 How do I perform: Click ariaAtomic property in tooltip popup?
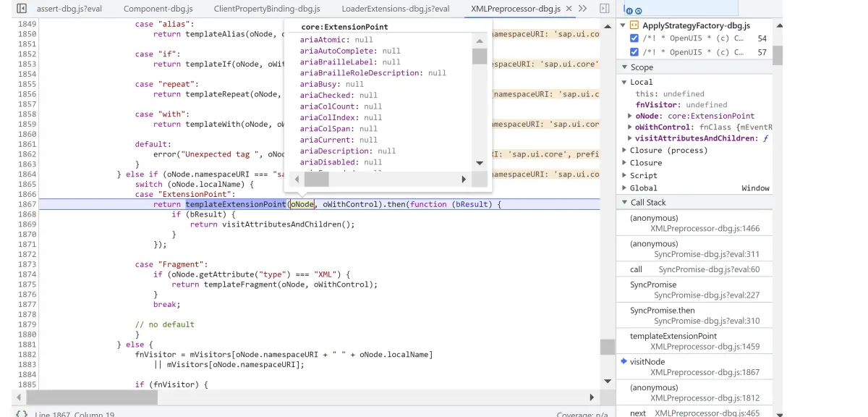pyautogui.click(x=336, y=40)
